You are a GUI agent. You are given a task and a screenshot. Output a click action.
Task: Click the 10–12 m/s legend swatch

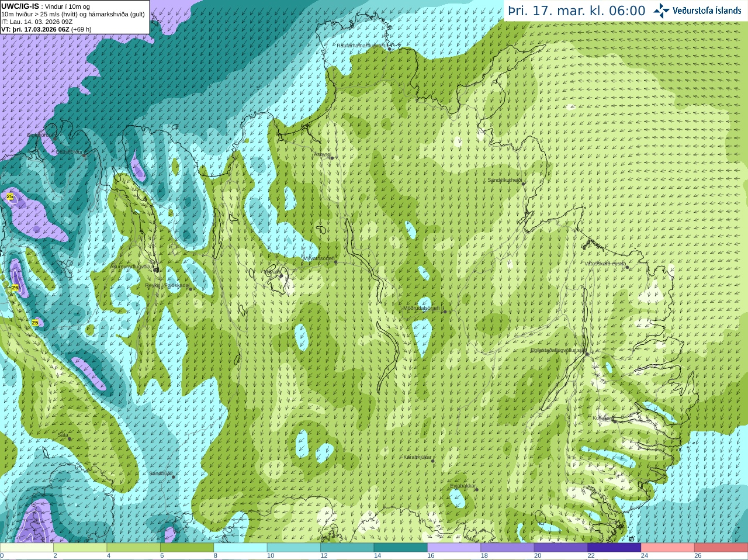click(x=294, y=548)
